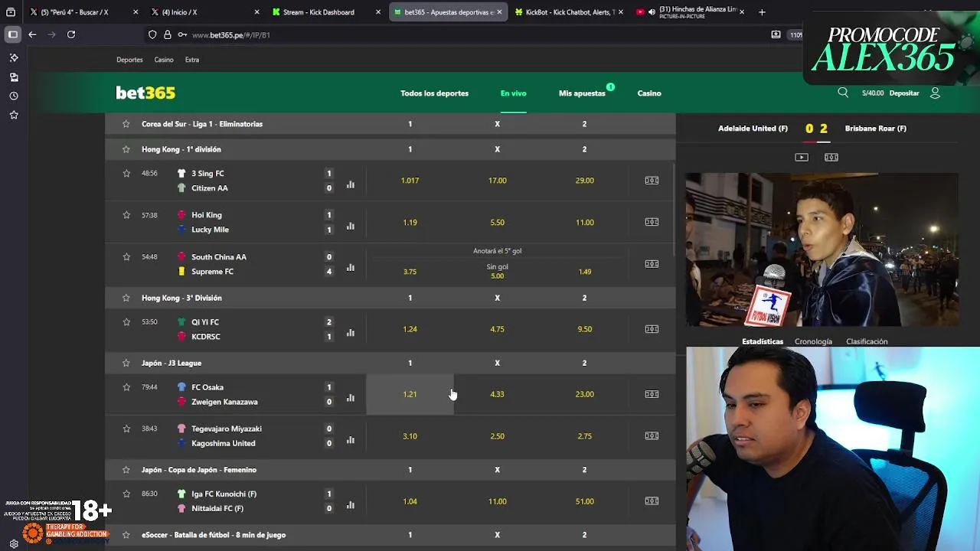This screenshot has width=980, height=551.
Task: Open stats chart for FC Osaka match
Action: [x=351, y=398]
